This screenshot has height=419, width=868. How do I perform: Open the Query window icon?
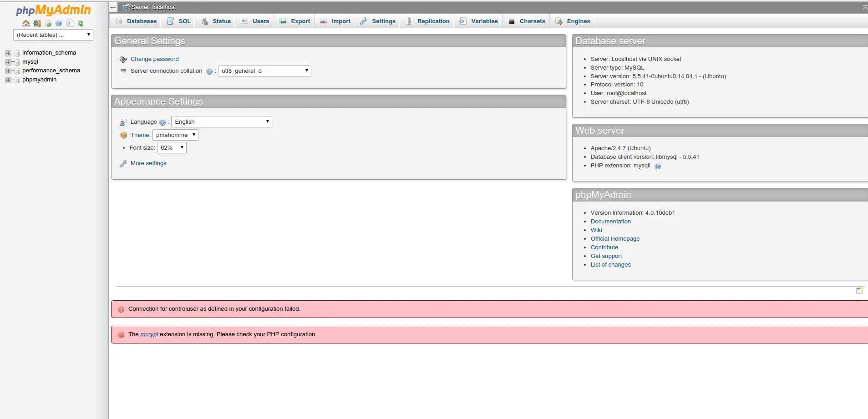point(48,23)
